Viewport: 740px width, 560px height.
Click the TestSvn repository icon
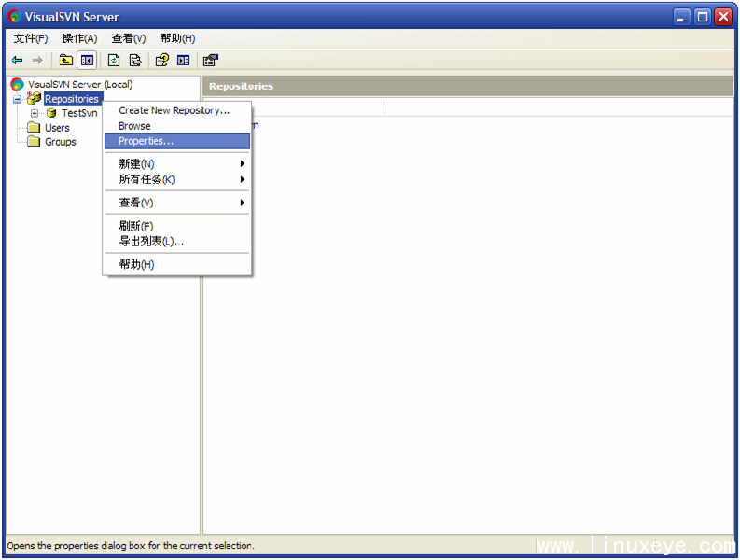[52, 113]
